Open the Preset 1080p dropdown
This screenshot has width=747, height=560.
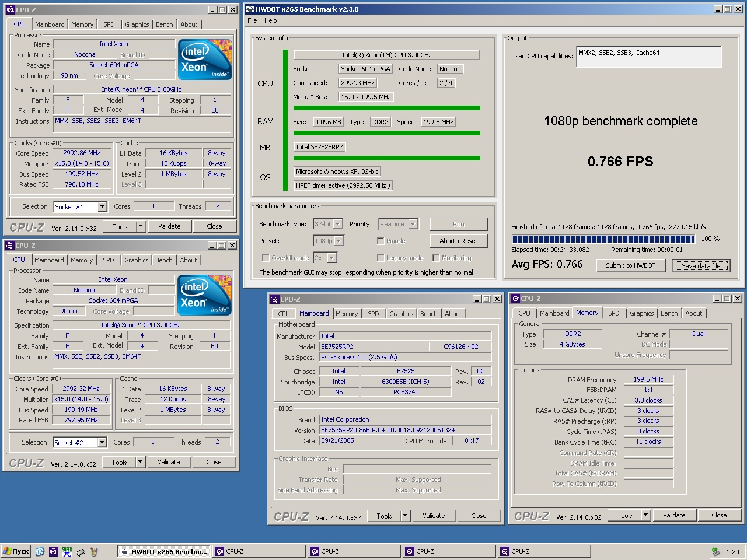click(x=339, y=241)
